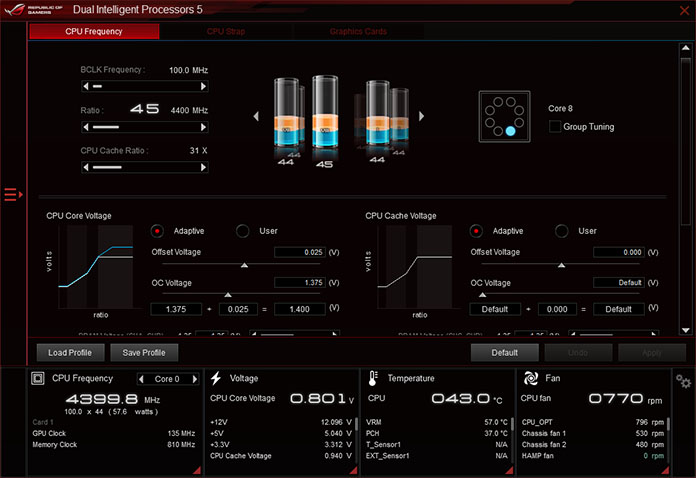Adjust CPU Cache OC Voltage slider
696x478 pixels.
click(x=482, y=295)
